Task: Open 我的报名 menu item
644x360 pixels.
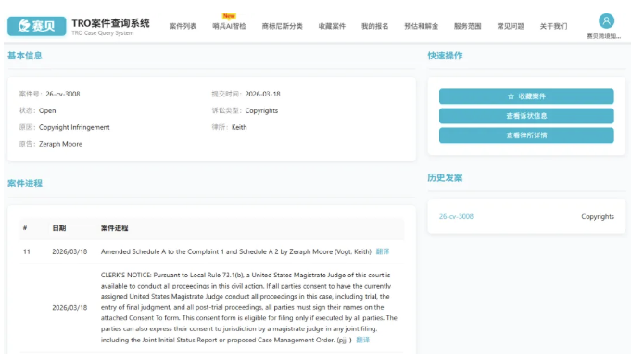Action: (375, 26)
